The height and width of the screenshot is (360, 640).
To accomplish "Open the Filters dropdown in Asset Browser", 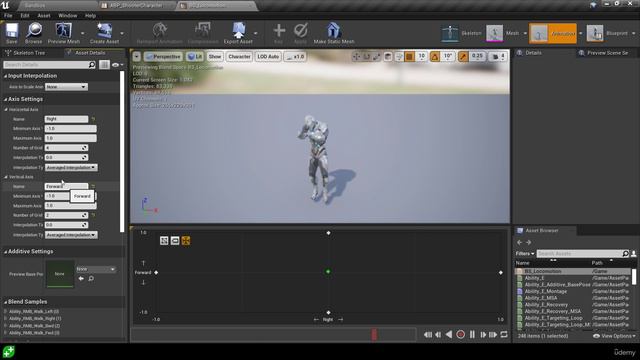I will [x=525, y=253].
